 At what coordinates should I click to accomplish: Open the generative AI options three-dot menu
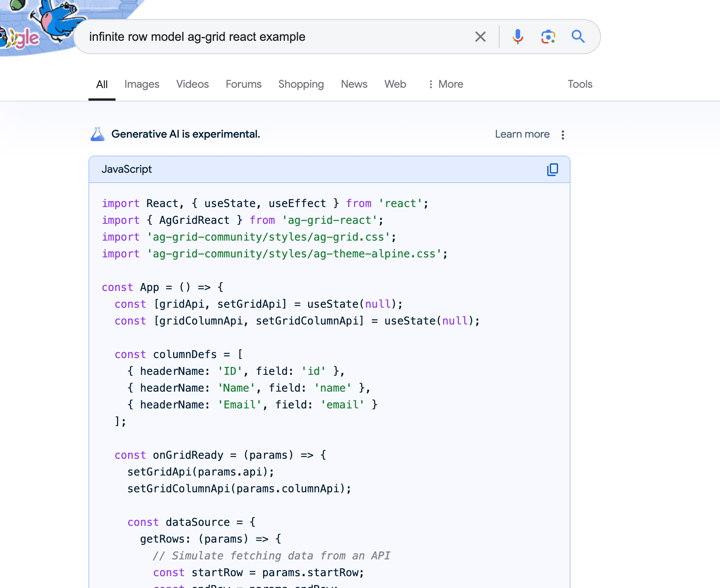(x=563, y=135)
